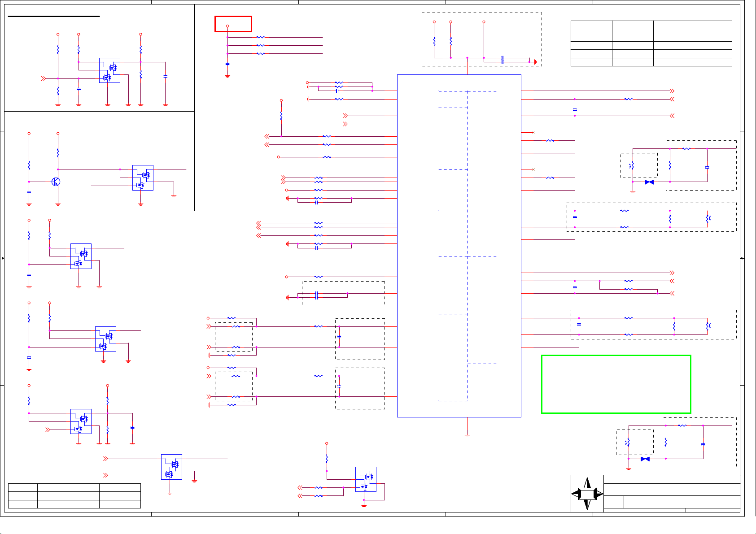Click the four-pointed compass logo in title block
Image resolution: width=756 pixels, height=534 pixels.
tap(587, 494)
